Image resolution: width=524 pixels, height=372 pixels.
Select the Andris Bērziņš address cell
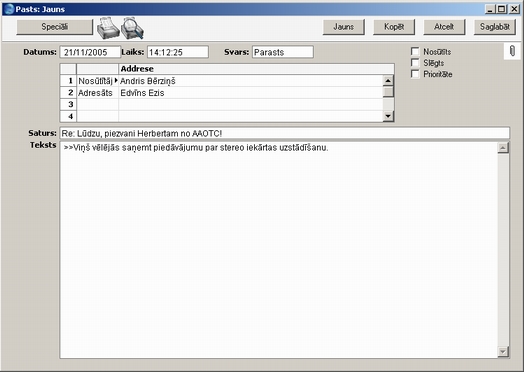(x=251, y=81)
